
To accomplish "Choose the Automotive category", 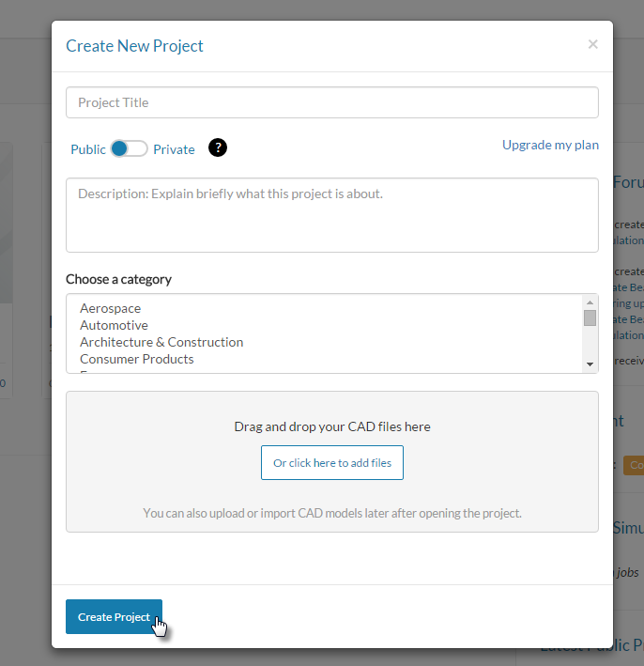I will (x=114, y=325).
